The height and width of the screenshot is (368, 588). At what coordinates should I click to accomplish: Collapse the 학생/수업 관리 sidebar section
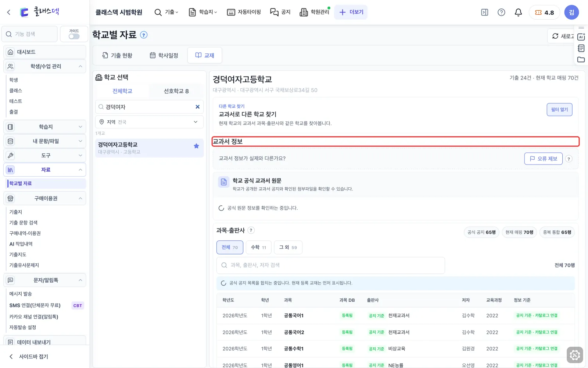45,66
